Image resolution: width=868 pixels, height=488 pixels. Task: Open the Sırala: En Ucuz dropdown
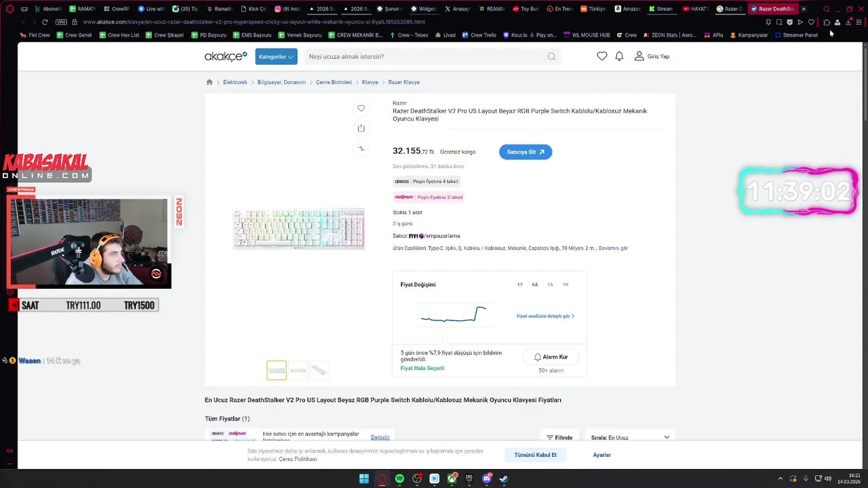tap(630, 437)
